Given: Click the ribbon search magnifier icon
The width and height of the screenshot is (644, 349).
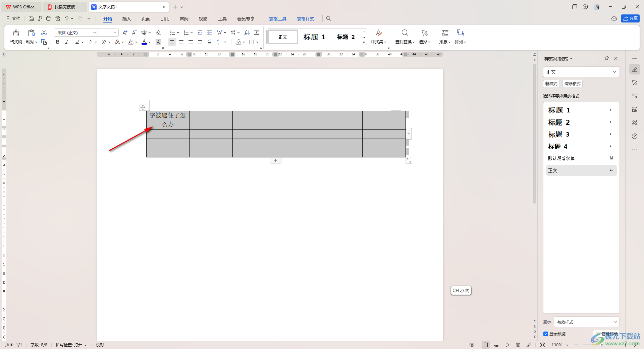Looking at the screenshot, I should point(329,19).
